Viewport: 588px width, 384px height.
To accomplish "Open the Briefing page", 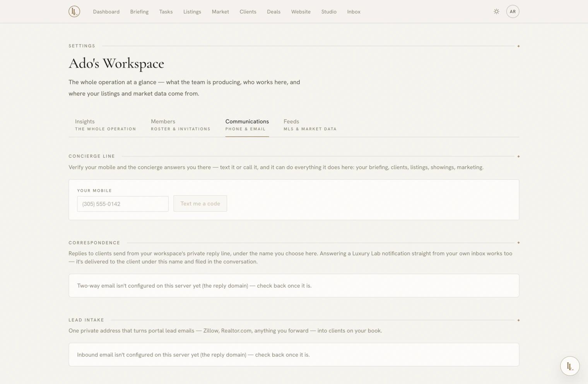I will (x=139, y=12).
